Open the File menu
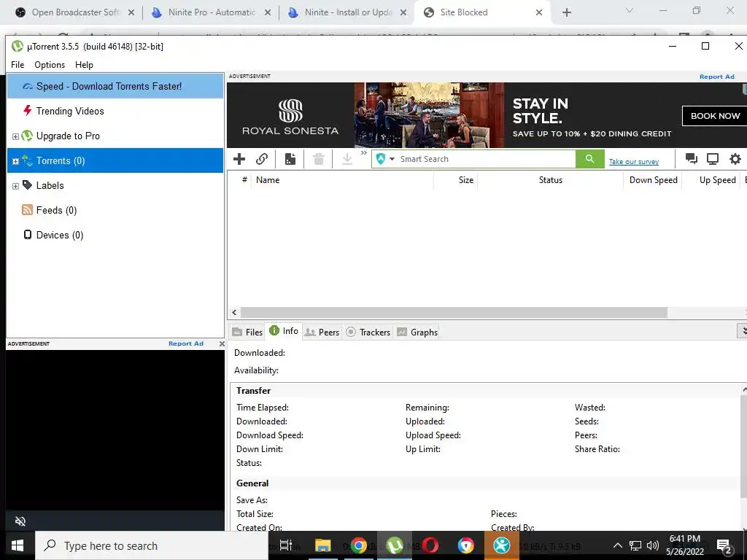This screenshot has width=747, height=560. (18, 65)
